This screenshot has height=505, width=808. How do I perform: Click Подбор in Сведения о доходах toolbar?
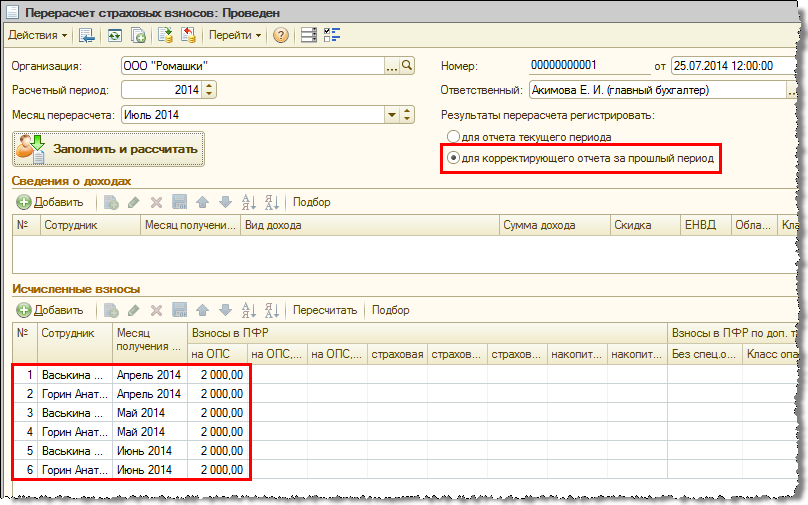pyautogui.click(x=312, y=202)
